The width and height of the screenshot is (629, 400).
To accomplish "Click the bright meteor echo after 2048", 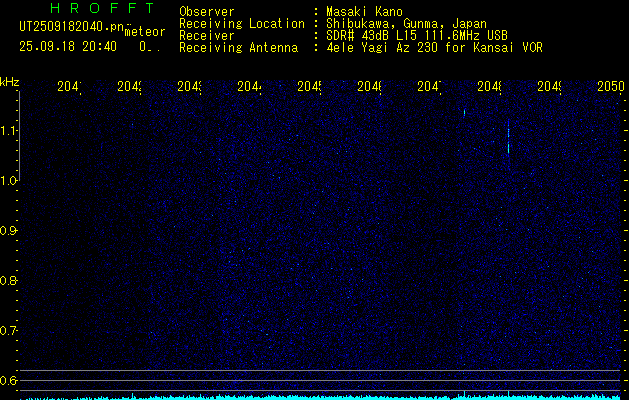I will point(508,139).
